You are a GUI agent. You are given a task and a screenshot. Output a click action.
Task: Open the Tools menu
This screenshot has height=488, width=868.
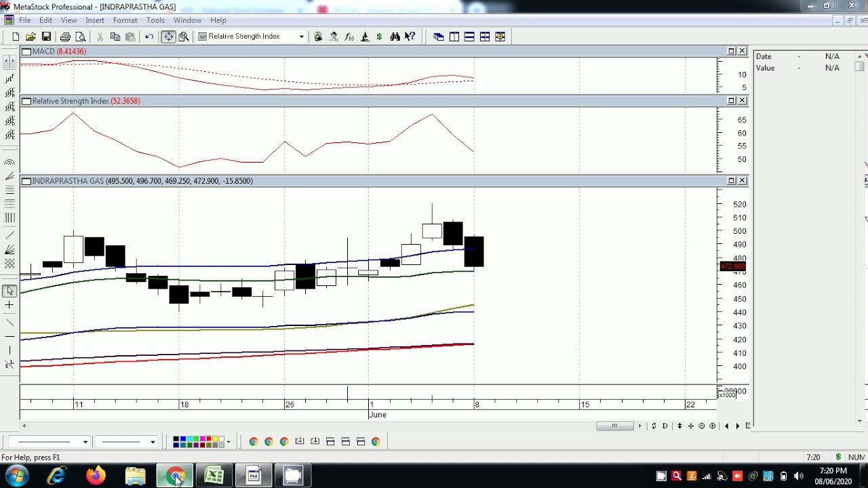coord(155,20)
